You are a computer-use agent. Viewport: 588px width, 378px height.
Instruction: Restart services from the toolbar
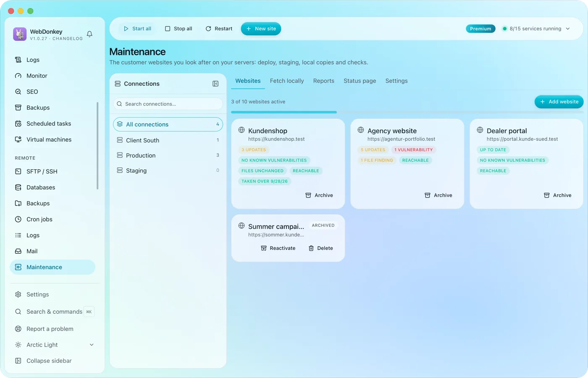click(219, 29)
